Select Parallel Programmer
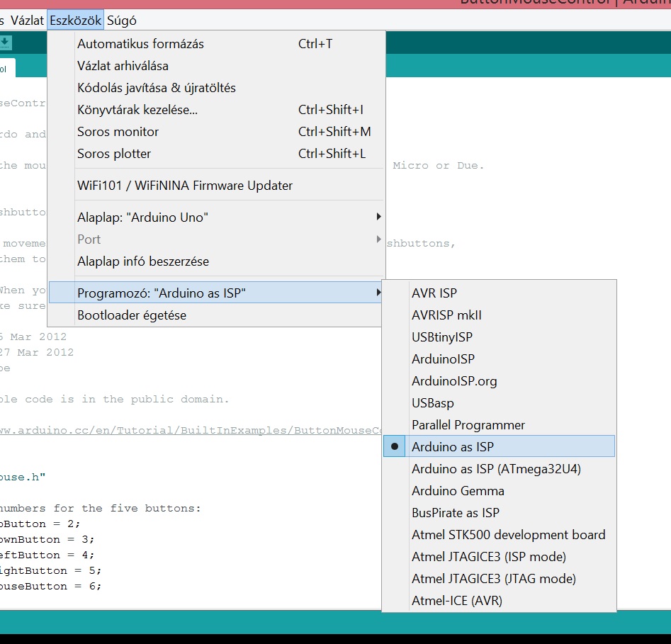 pos(499,424)
